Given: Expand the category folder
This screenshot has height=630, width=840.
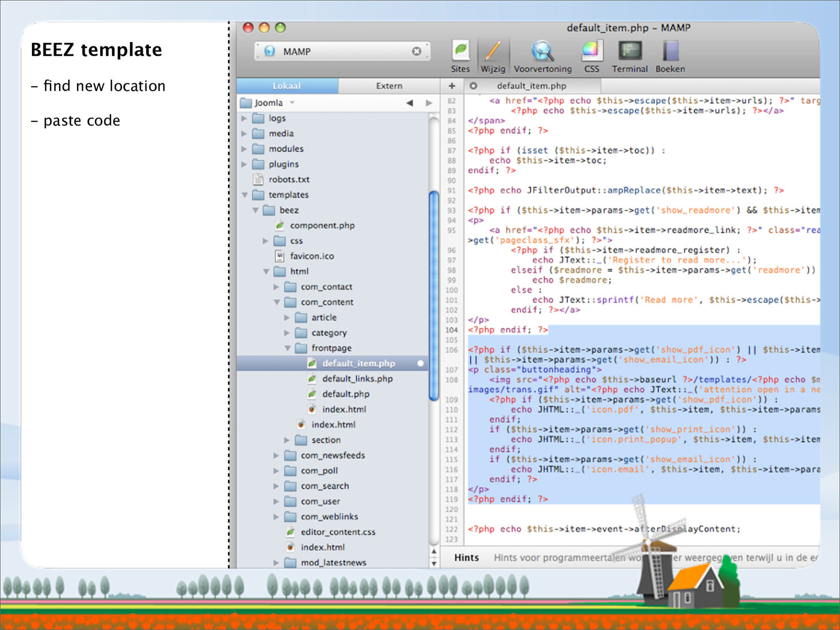Looking at the screenshot, I should (287, 333).
